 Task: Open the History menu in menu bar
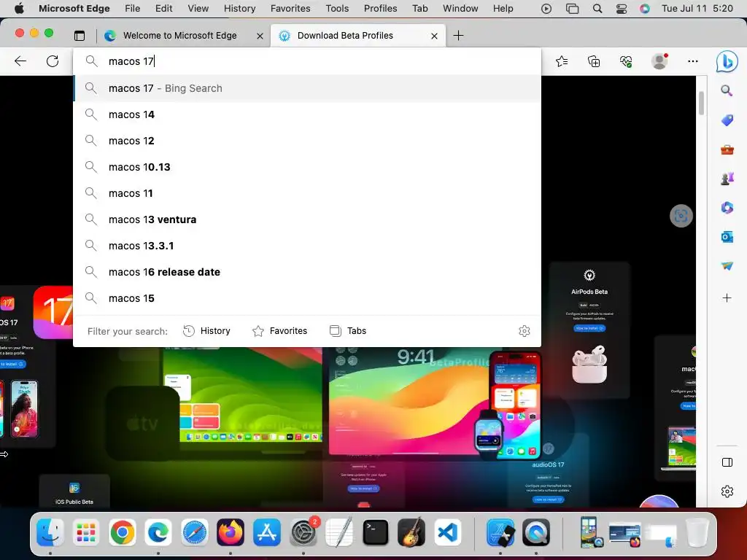coord(239,9)
